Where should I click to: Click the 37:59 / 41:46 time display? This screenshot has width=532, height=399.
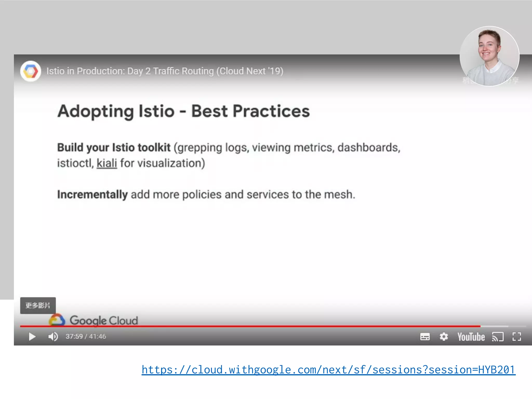tap(86, 336)
